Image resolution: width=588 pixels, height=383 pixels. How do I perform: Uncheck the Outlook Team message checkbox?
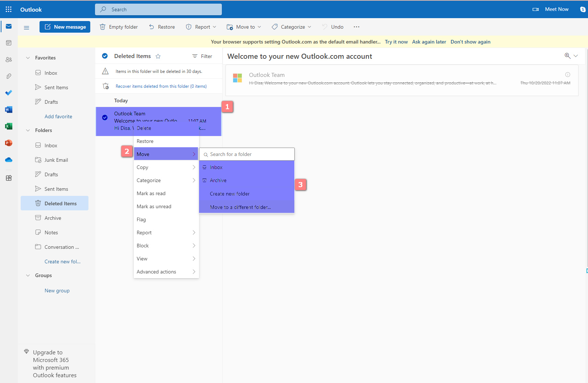pos(105,118)
